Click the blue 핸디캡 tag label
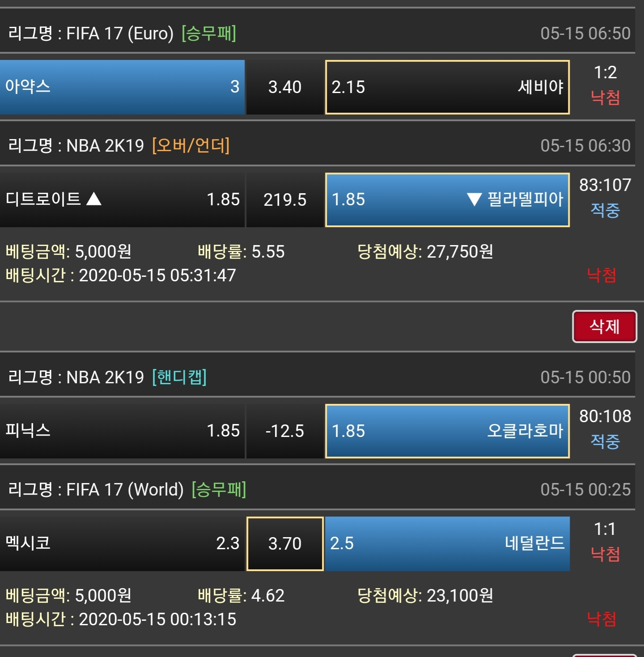644x657 pixels. (179, 377)
